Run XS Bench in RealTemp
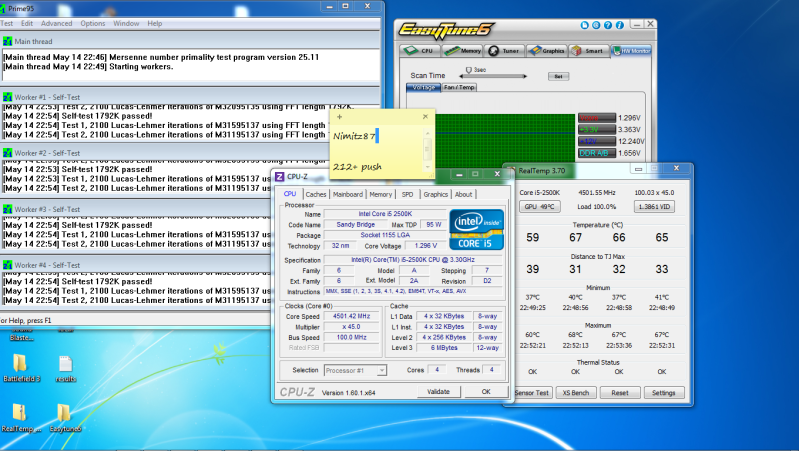The image size is (799, 451). 576,393
